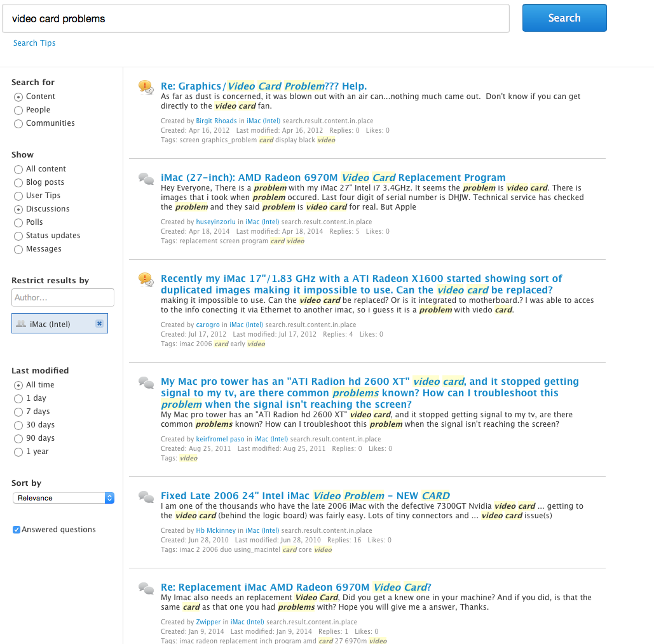Screen dimensions: 654x644
Task: Select the Communities radio button
Action: point(18,123)
